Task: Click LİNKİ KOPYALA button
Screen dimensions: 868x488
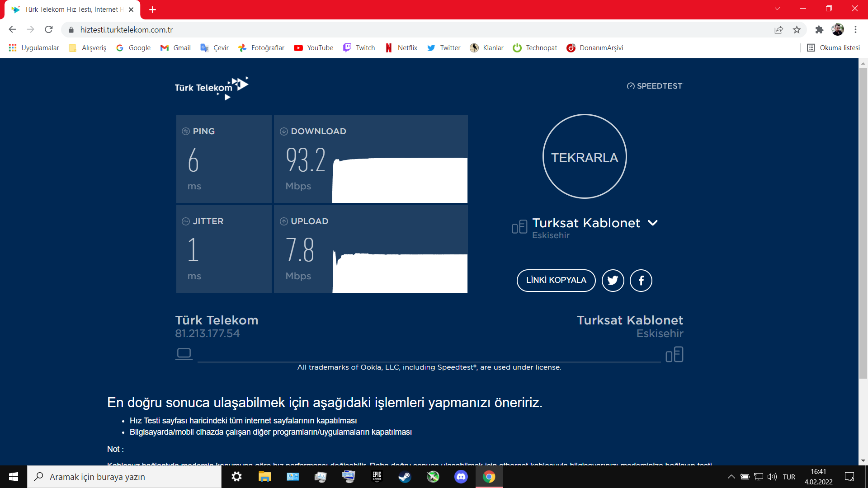Action: (x=556, y=281)
